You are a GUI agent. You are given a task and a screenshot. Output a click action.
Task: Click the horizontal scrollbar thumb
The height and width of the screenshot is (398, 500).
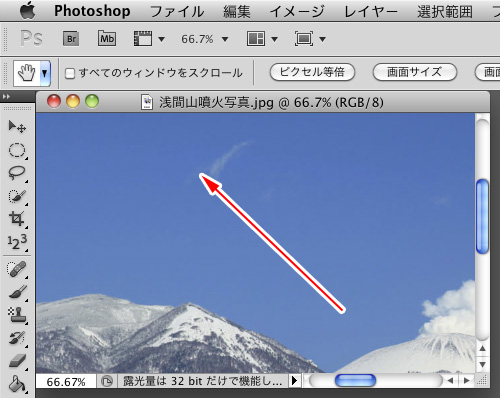pyautogui.click(x=355, y=380)
